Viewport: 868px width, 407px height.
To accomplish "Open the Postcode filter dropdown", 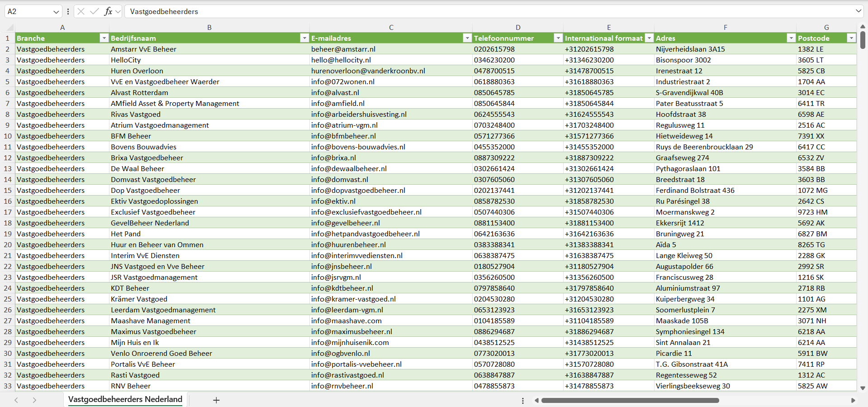I will 851,38.
